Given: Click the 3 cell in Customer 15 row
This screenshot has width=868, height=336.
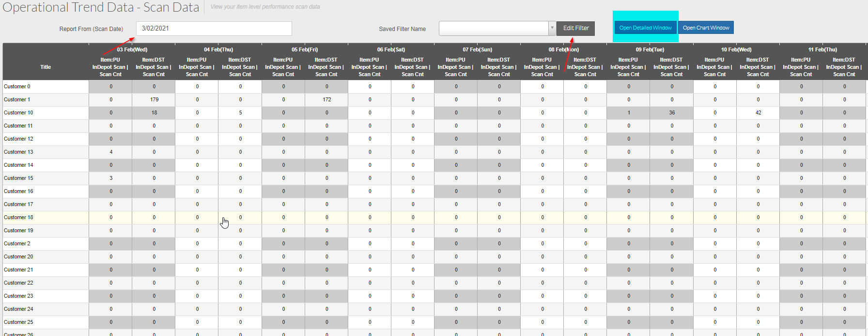Looking at the screenshot, I should pyautogui.click(x=111, y=178).
